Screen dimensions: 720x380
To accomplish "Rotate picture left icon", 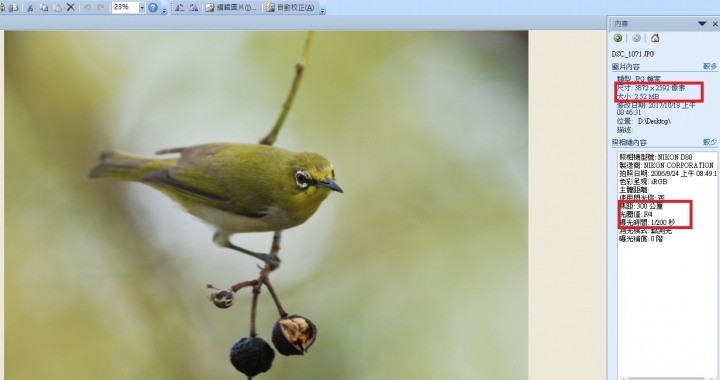I will click(x=180, y=7).
